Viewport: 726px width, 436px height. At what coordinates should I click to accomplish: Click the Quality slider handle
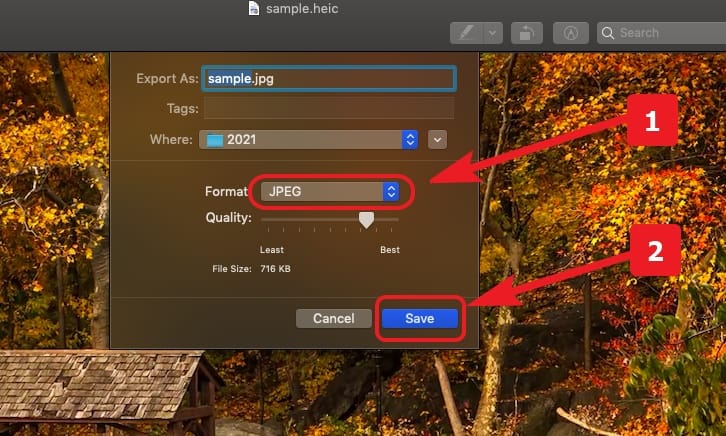pos(366,220)
